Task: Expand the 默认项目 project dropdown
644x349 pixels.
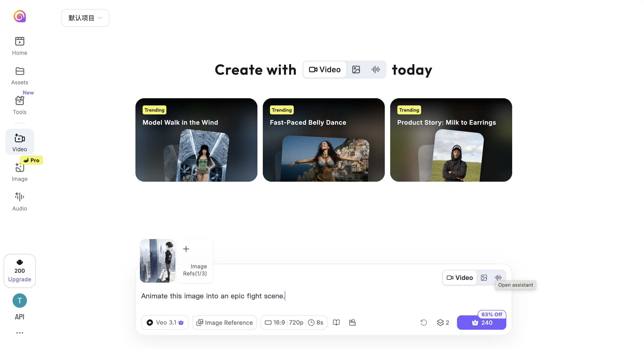Action: tap(85, 18)
